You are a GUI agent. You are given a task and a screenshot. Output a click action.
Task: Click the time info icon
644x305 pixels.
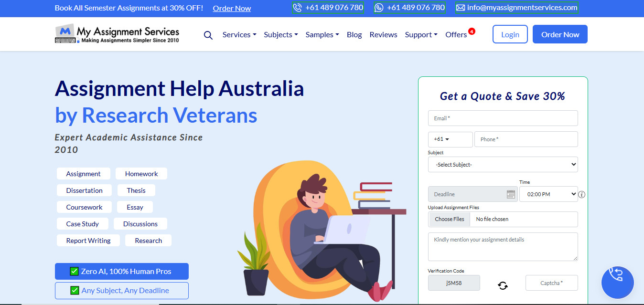pyautogui.click(x=581, y=194)
